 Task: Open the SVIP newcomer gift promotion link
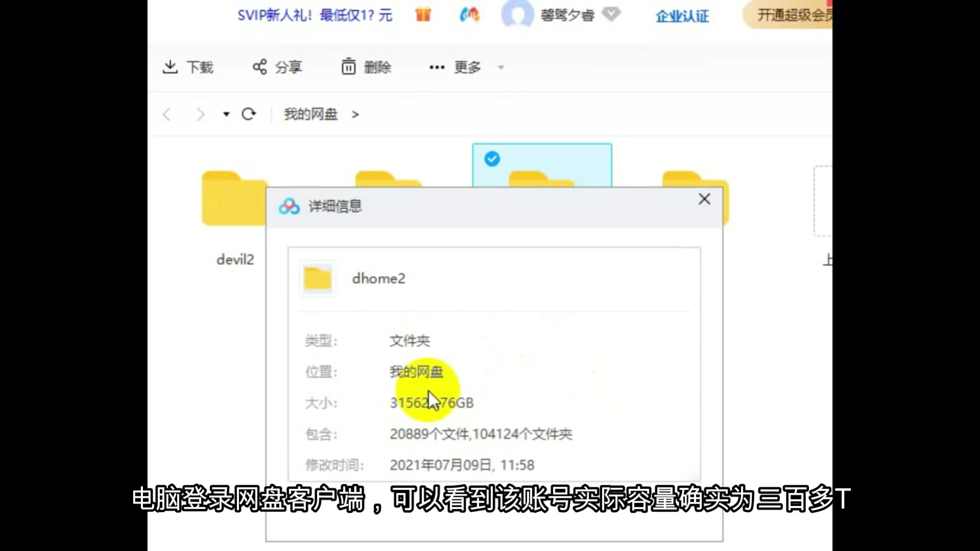pyautogui.click(x=314, y=15)
